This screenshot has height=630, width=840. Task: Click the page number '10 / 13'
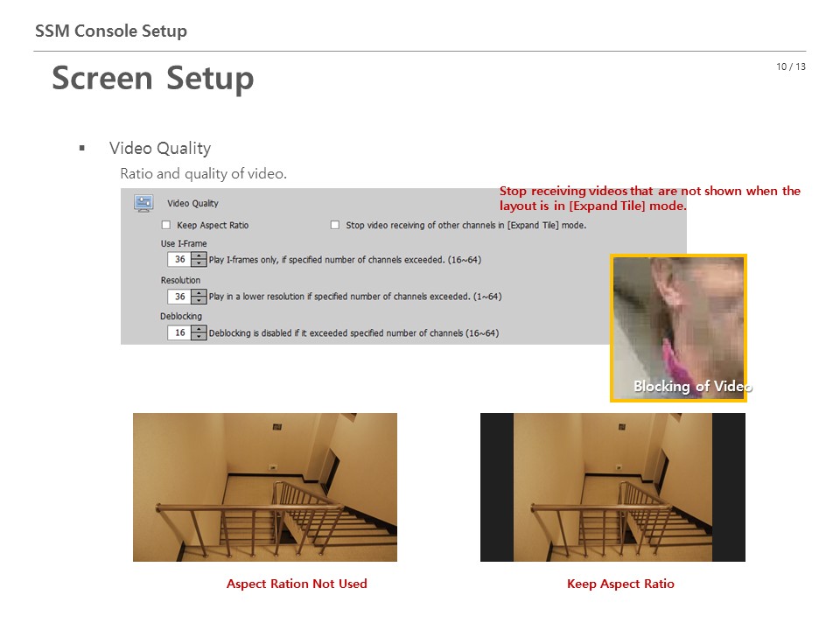point(791,66)
